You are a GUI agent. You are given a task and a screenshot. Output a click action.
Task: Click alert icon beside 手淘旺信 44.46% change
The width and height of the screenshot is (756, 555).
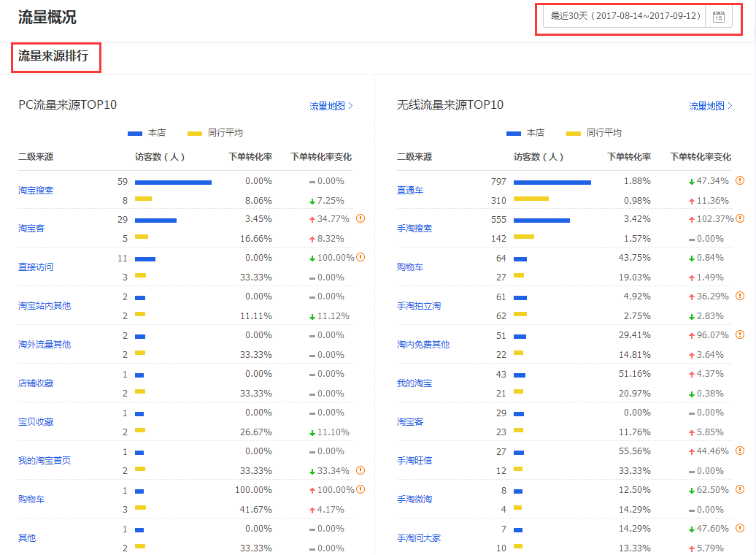pyautogui.click(x=740, y=451)
